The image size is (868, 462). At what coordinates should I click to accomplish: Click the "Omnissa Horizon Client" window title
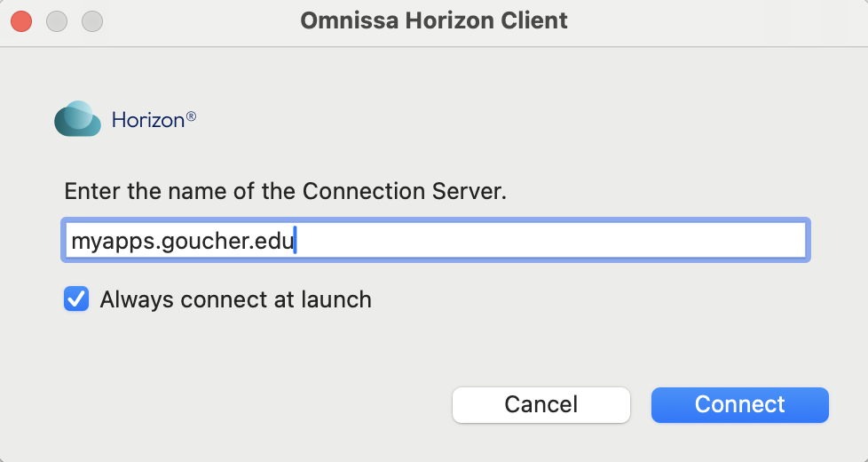434,20
